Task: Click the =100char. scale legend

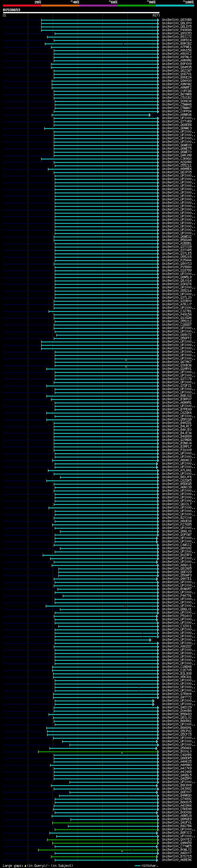Action: tap(146, 865)
